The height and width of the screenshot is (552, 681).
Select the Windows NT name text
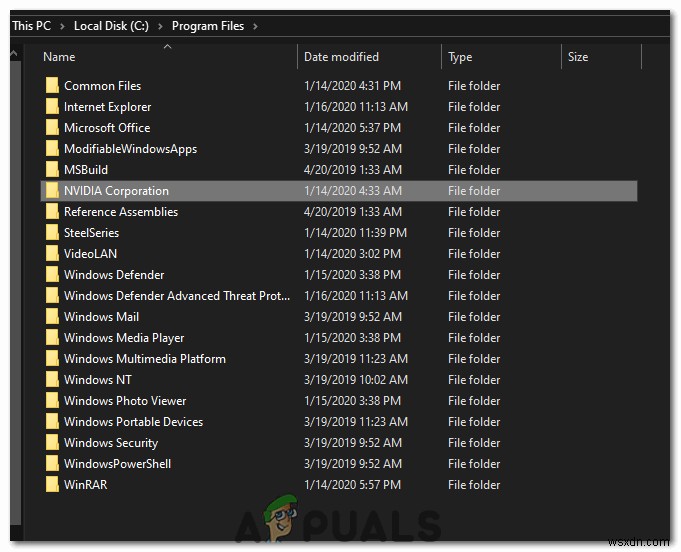pos(97,380)
